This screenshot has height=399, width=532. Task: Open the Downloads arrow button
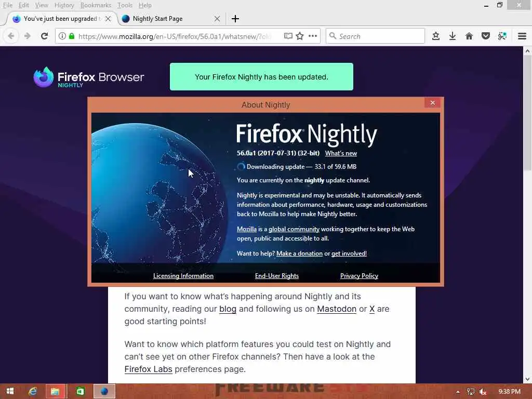click(453, 36)
